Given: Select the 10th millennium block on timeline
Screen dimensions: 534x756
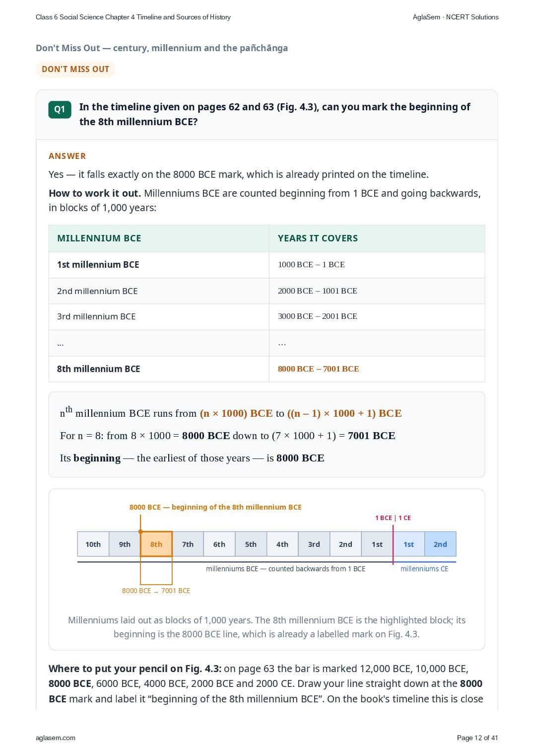Looking at the screenshot, I should [x=93, y=544].
